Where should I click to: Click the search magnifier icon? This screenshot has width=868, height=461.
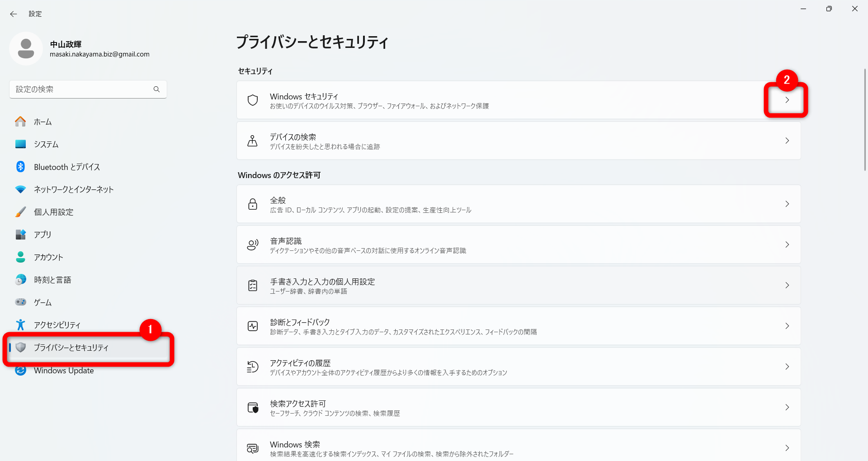(x=156, y=89)
